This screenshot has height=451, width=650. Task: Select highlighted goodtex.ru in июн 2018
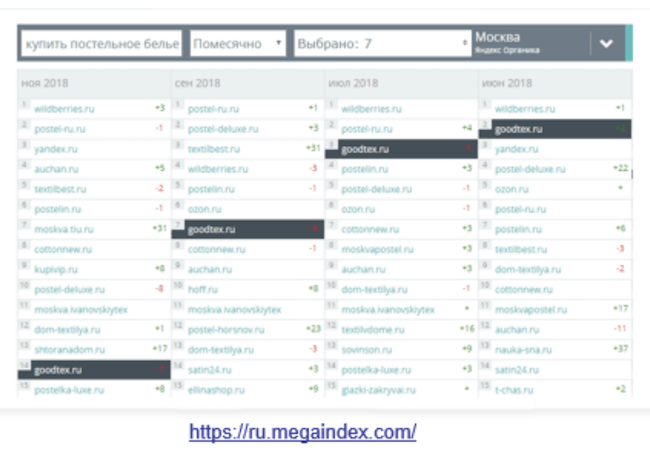click(555, 129)
